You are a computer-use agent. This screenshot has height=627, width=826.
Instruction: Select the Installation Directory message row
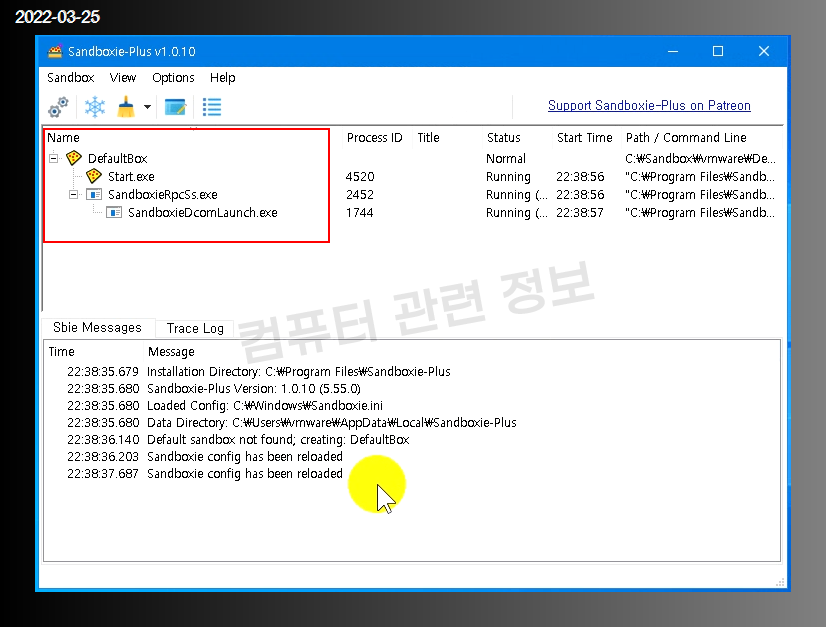click(x=411, y=371)
